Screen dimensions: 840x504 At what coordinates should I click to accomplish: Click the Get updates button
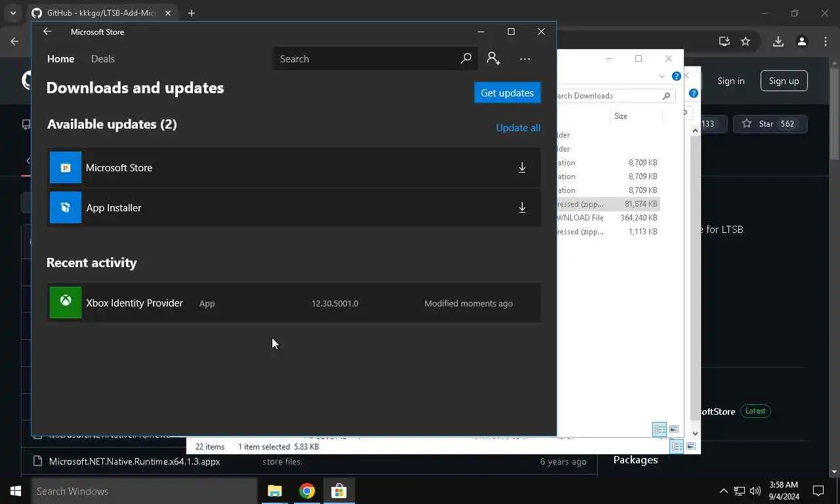[x=507, y=93]
